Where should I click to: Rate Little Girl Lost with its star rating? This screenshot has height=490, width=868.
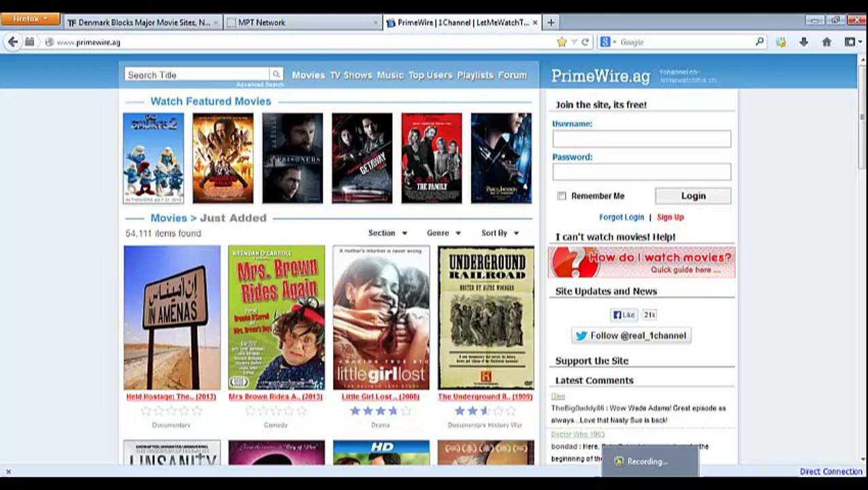381,411
